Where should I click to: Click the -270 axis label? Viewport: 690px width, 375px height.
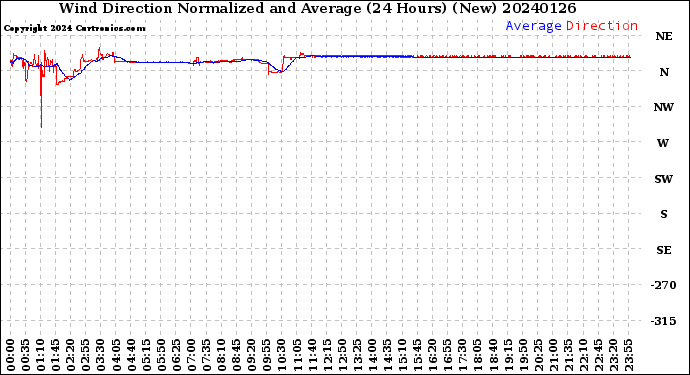coord(664,285)
